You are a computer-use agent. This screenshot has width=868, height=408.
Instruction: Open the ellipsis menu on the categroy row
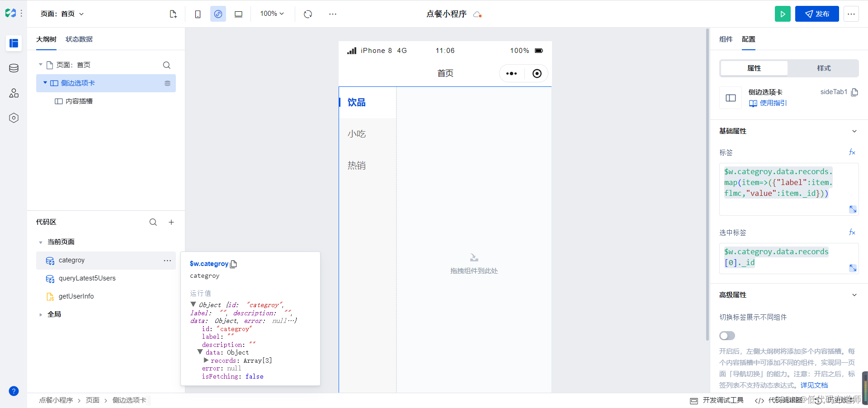167,261
